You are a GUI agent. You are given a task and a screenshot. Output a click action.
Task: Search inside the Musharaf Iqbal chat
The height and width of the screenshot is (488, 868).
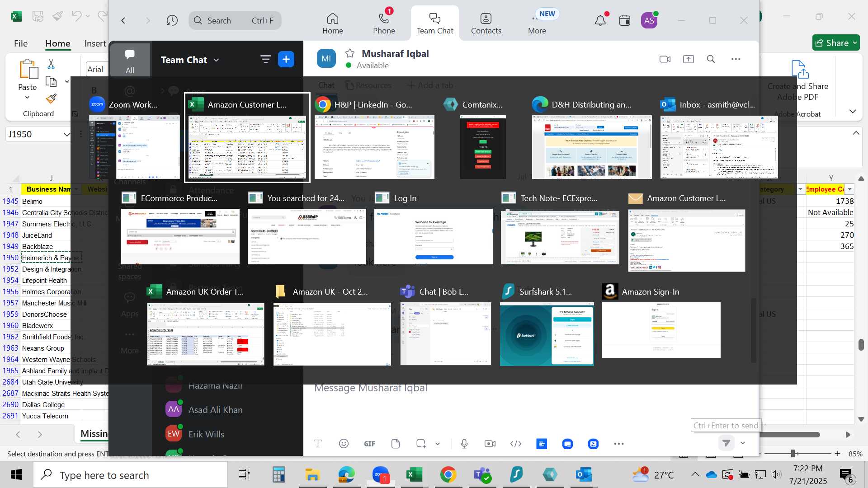tap(711, 59)
